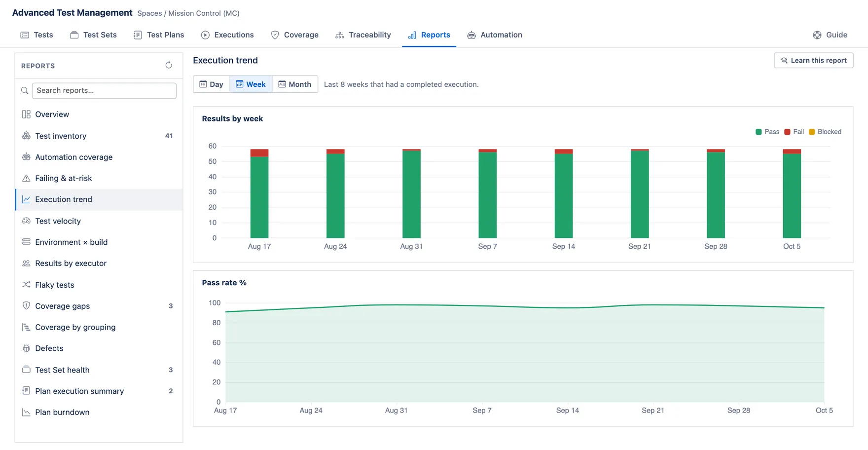Open the Overview report
This screenshot has height=450, width=868.
click(x=99, y=114)
